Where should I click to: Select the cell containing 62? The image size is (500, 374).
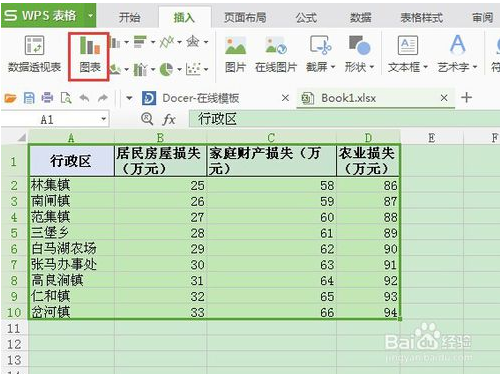click(x=271, y=248)
